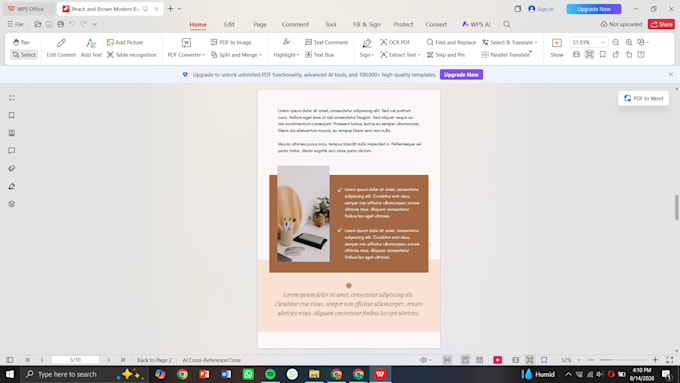Viewport: 680px width, 383px height.
Task: Insert a Text Box
Action: (320, 55)
